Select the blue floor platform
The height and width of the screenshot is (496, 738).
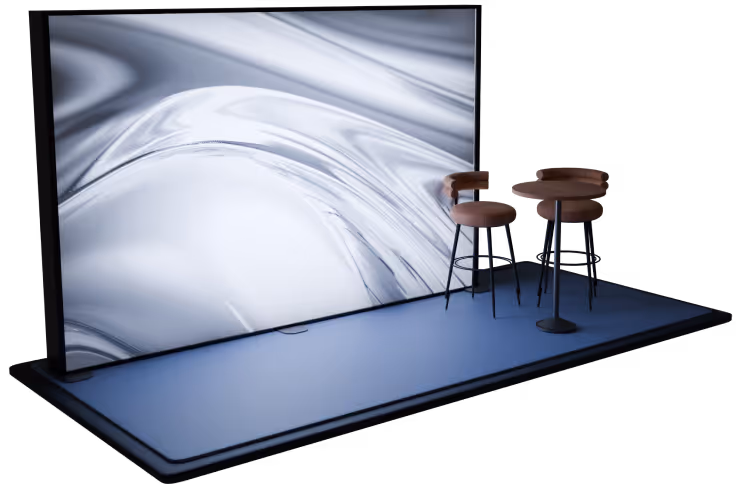point(372,372)
